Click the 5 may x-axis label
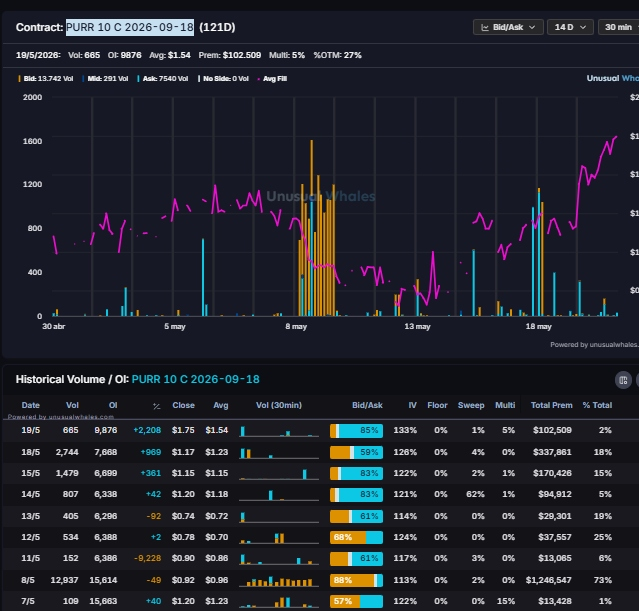The width and height of the screenshot is (639, 611). pyautogui.click(x=175, y=326)
